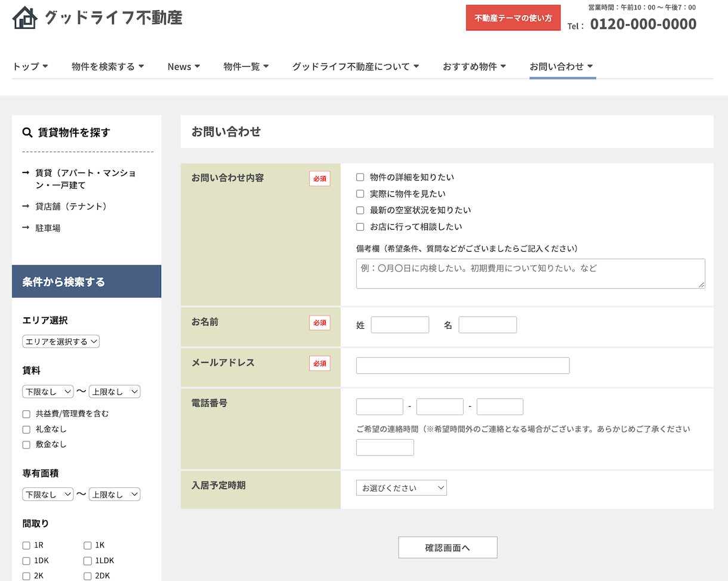Open グッドライフ不動産について menu

coord(356,66)
